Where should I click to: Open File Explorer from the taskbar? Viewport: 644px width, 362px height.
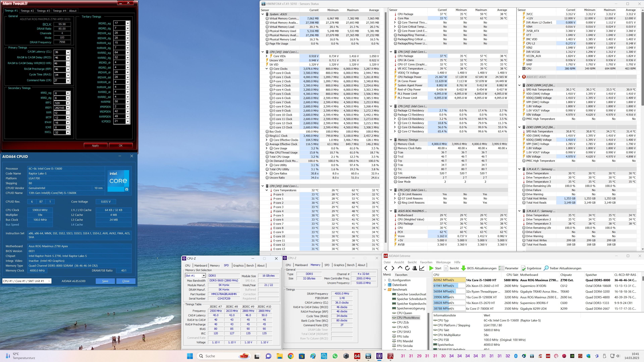point(280,356)
